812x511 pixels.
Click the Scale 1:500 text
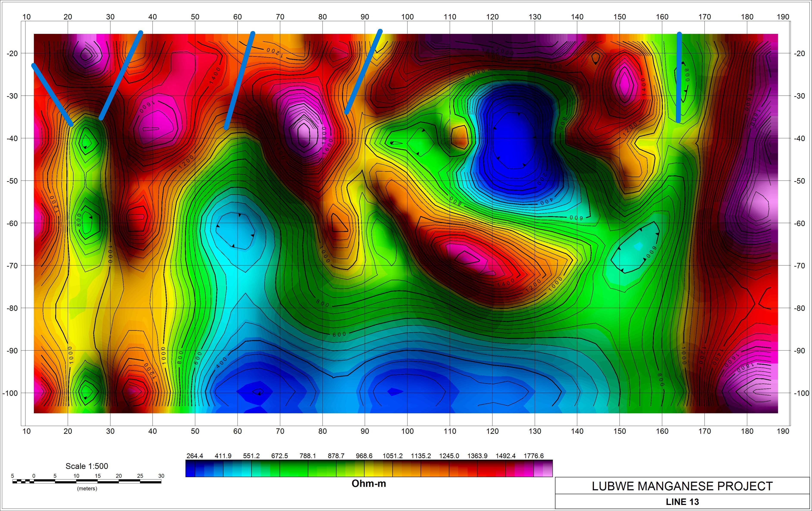pyautogui.click(x=87, y=466)
